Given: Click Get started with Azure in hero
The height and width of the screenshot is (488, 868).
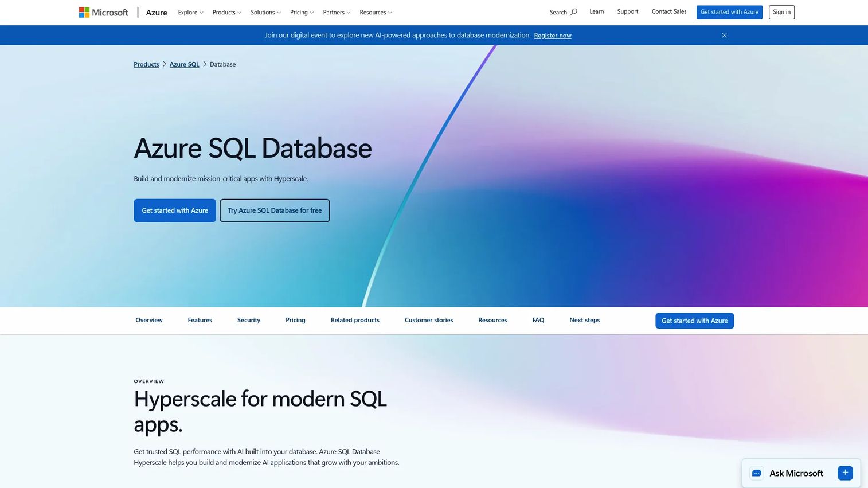Looking at the screenshot, I should [x=175, y=210].
